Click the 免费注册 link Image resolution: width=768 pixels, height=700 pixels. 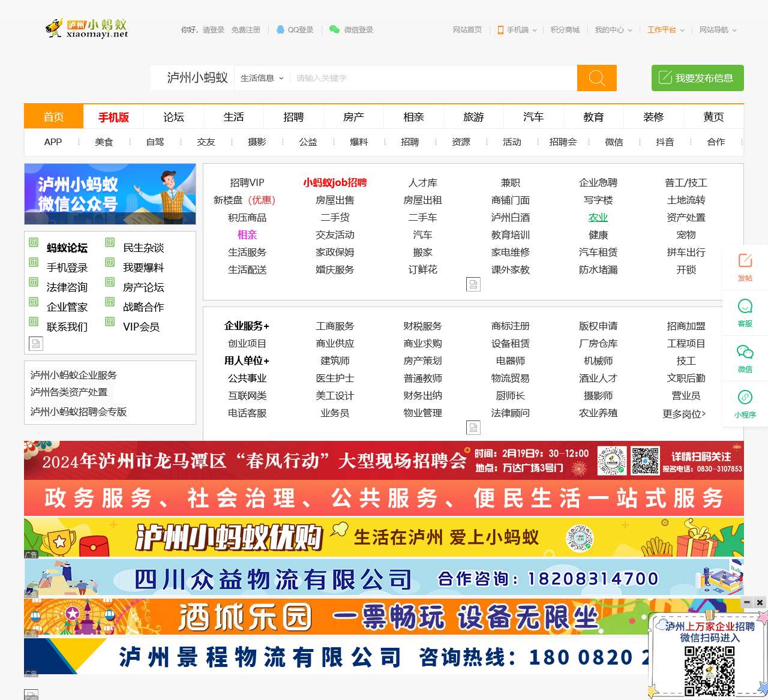pyautogui.click(x=245, y=29)
